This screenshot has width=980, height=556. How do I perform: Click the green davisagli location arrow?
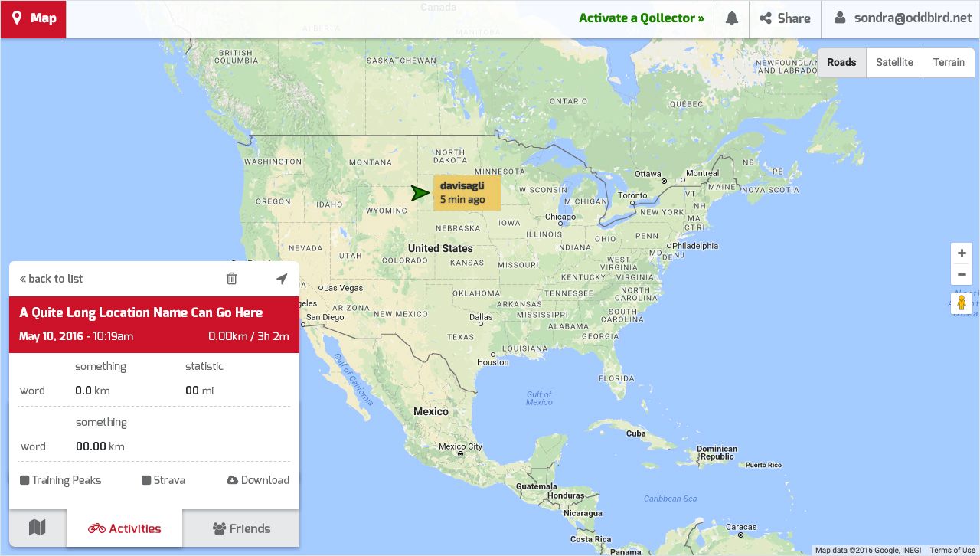pyautogui.click(x=420, y=193)
